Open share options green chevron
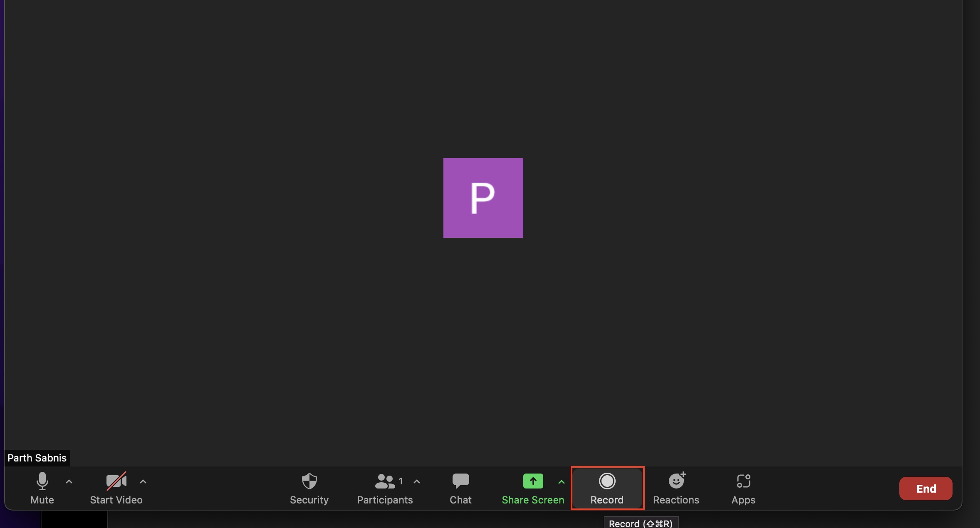 click(562, 482)
